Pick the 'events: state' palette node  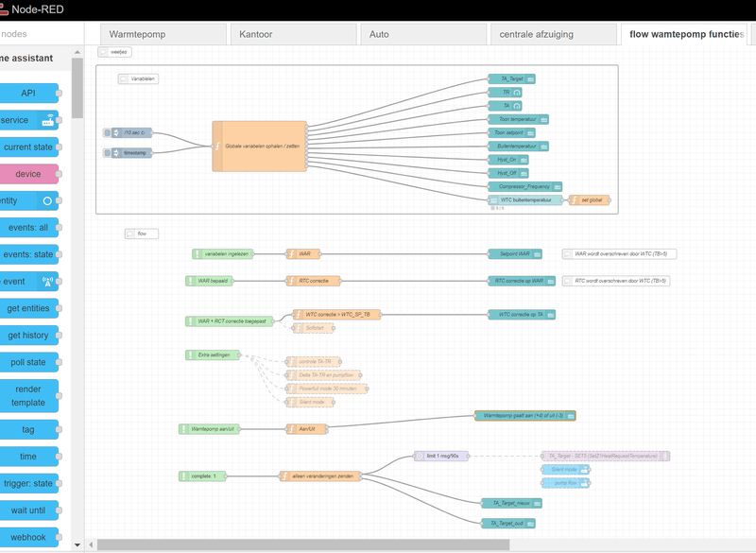pyautogui.click(x=28, y=254)
